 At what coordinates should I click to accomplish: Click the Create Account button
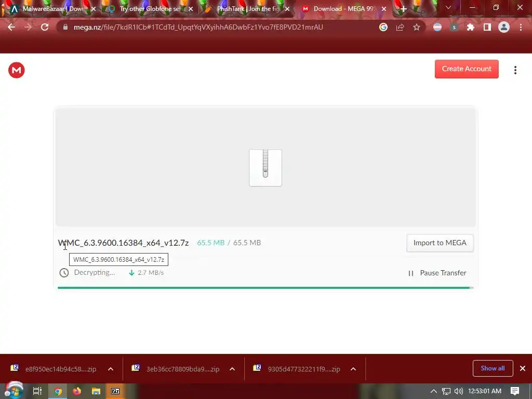(x=467, y=69)
